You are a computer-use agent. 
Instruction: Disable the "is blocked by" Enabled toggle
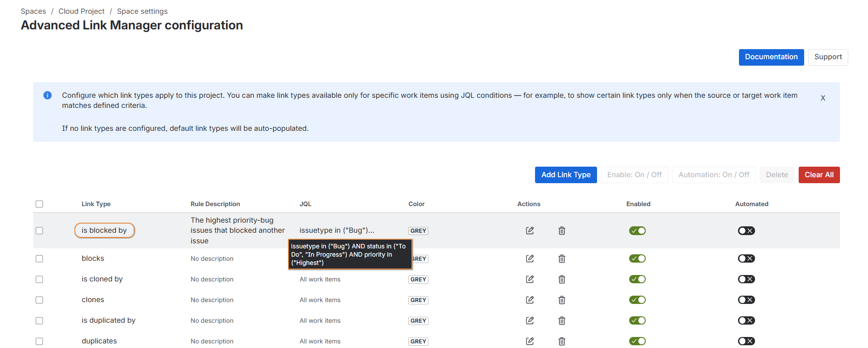(637, 230)
